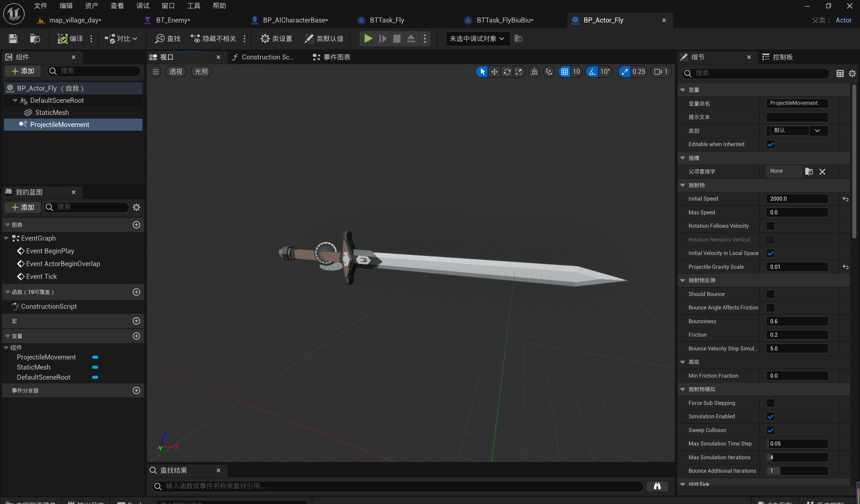Click the Save blueprint disk icon

(13, 39)
